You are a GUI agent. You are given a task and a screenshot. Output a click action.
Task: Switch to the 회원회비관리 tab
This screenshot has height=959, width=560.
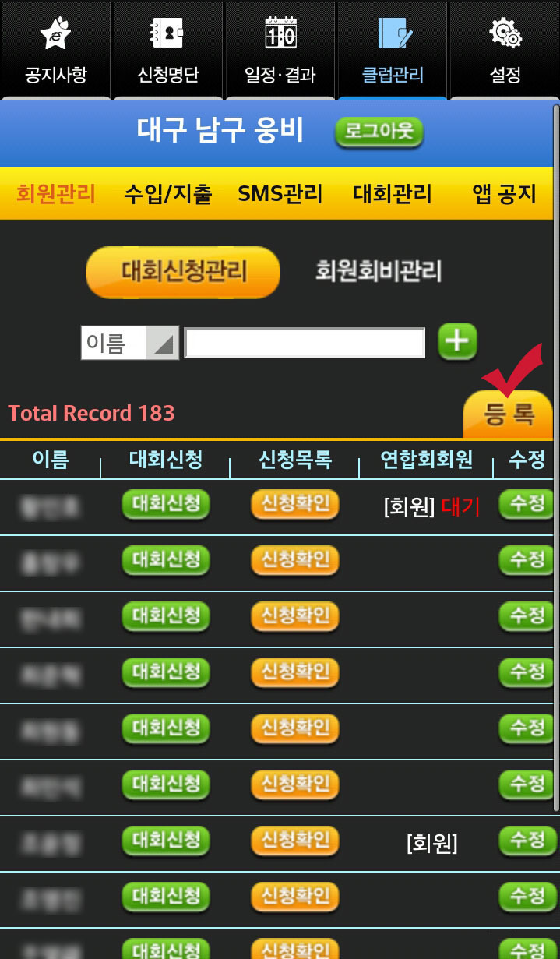[378, 272]
